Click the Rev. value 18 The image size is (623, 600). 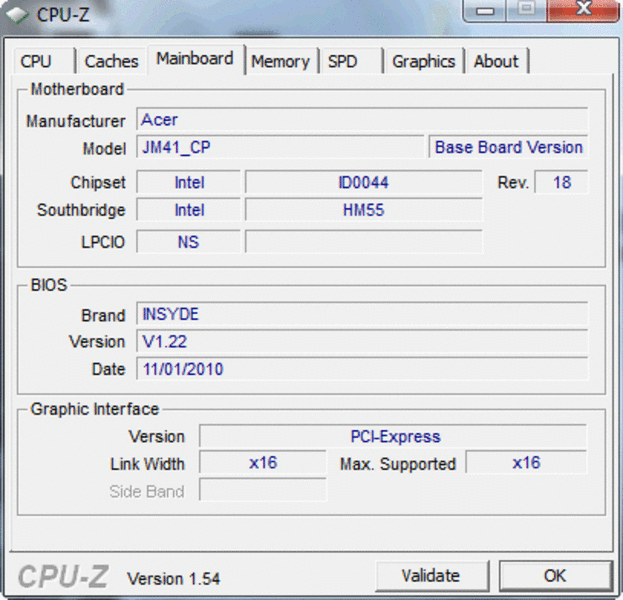[561, 182]
